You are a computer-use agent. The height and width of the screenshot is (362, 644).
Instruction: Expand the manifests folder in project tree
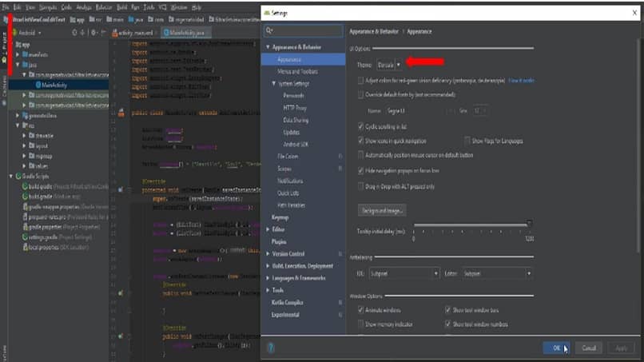[x=18, y=54]
